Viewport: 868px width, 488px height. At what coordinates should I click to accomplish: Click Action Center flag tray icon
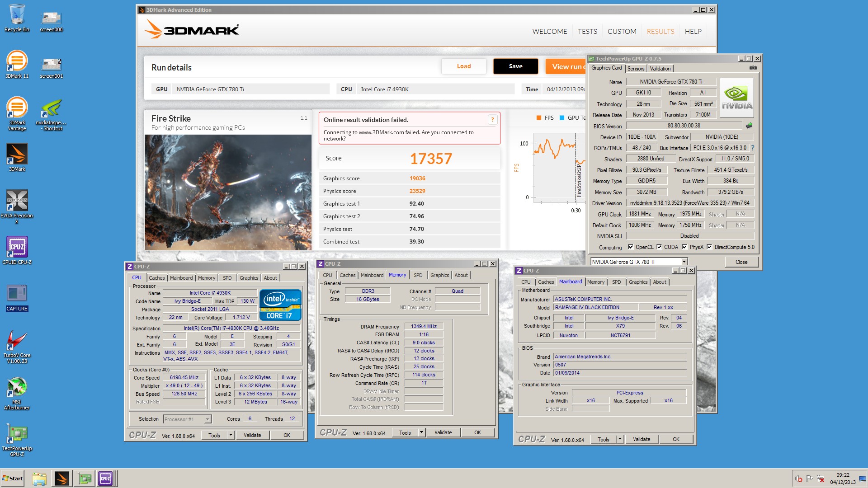(810, 479)
